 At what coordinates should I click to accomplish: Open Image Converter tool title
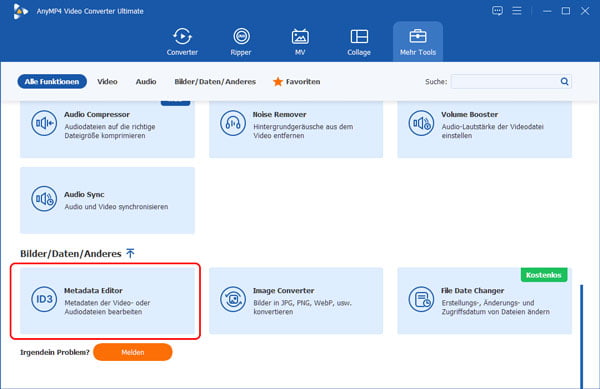pos(284,291)
